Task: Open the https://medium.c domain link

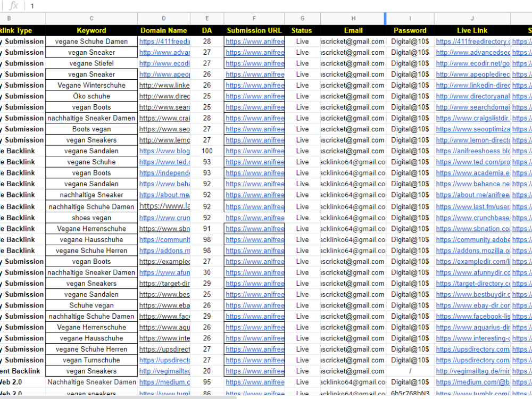Action: click(164, 382)
